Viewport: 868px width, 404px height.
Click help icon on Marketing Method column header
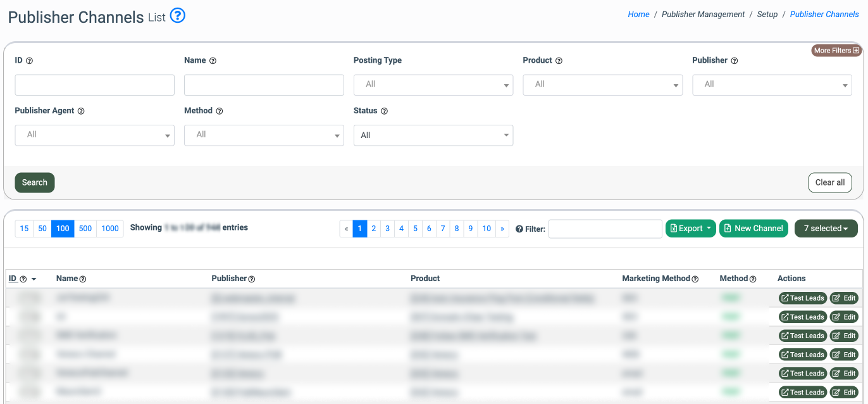695,279
